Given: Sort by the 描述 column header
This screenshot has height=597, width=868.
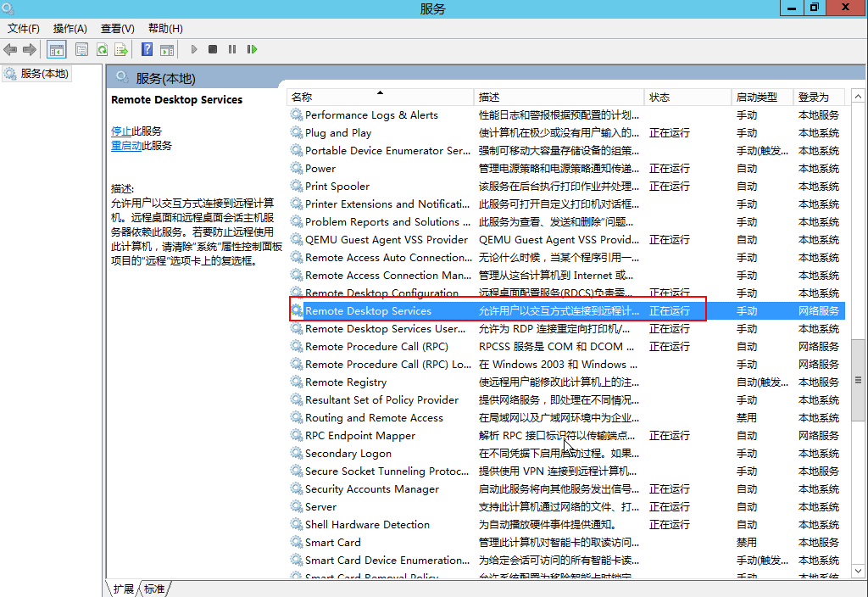Looking at the screenshot, I should click(x=559, y=97).
